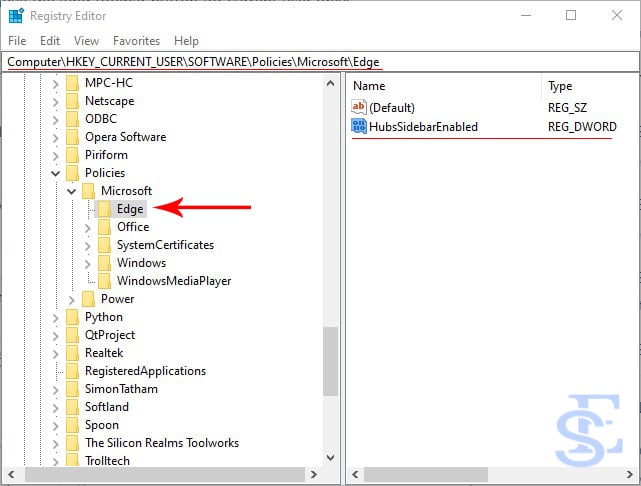Select the WindowsMediaPlayer folder icon
This screenshot has width=641, height=486.
(104, 281)
